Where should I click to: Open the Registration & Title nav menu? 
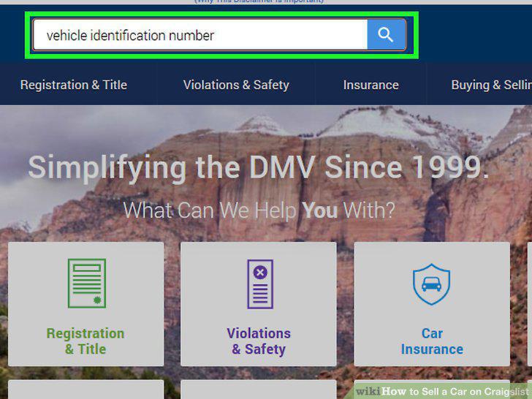pos(74,85)
